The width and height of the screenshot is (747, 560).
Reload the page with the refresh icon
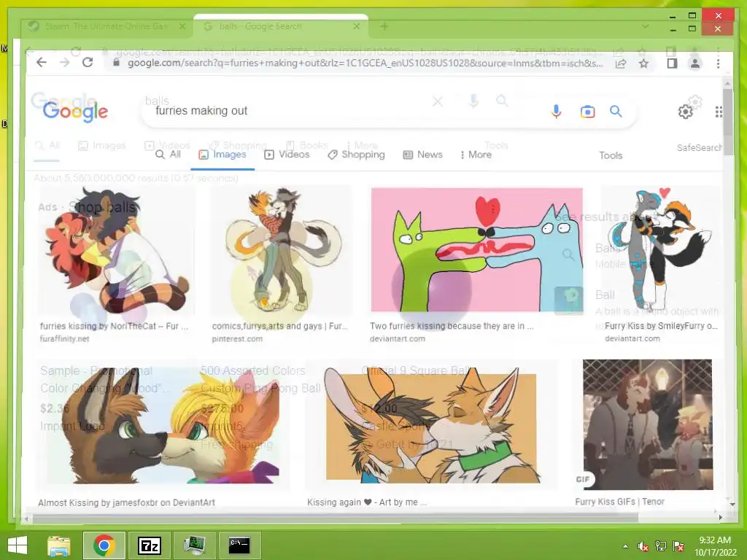coord(88,63)
